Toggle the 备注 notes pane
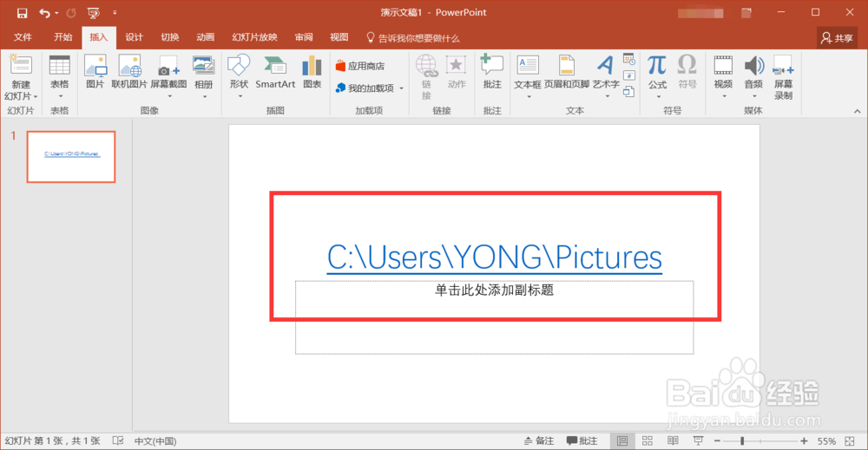Image resolution: width=868 pixels, height=450 pixels. 539,440
